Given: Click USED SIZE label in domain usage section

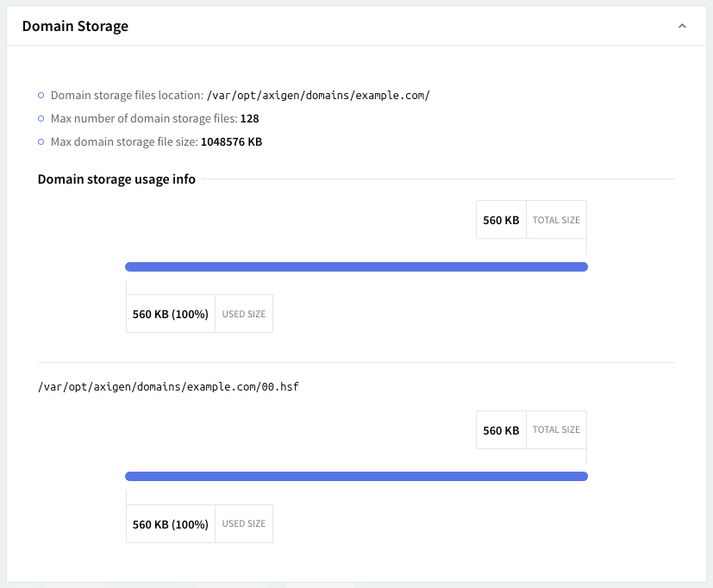Looking at the screenshot, I should tap(244, 314).
